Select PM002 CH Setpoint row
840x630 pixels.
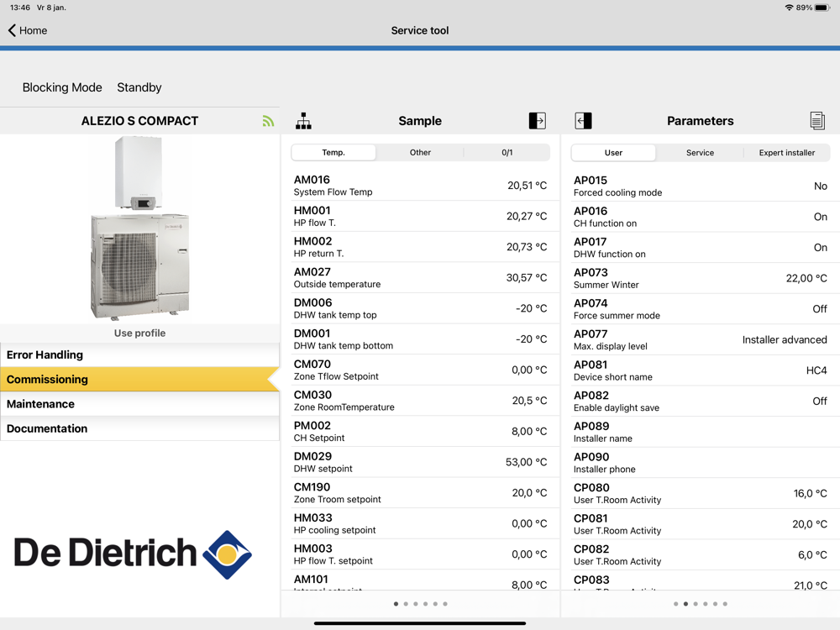(421, 431)
